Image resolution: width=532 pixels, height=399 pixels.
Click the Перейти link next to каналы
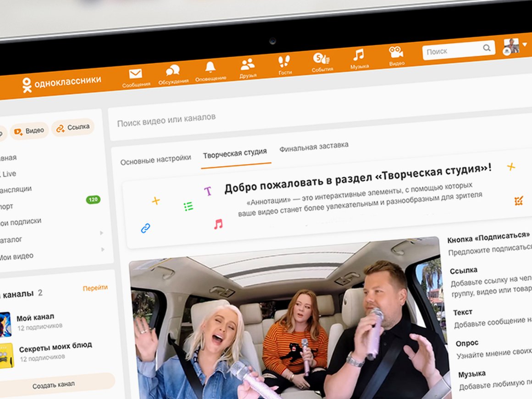point(96,287)
